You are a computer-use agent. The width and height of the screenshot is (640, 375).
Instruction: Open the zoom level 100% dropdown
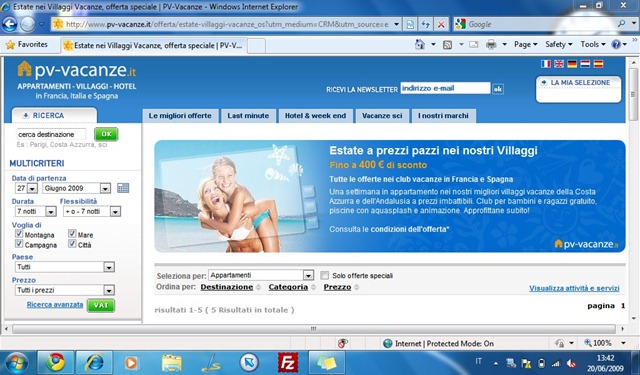623,343
